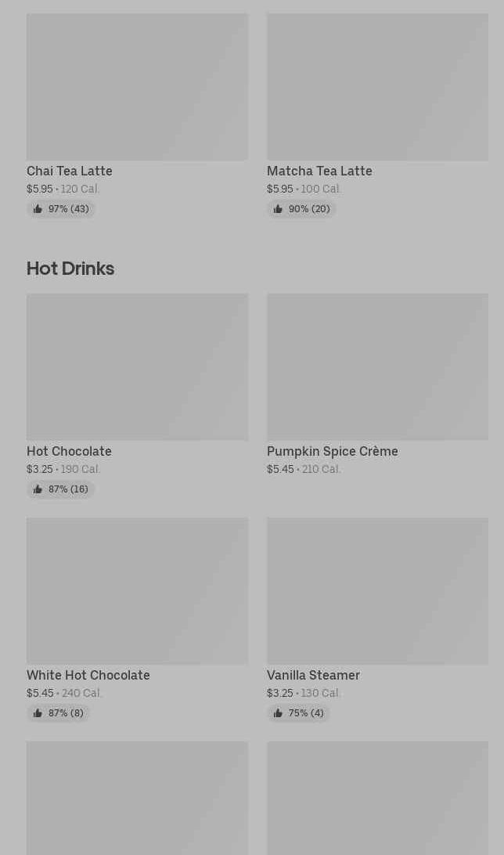Image resolution: width=504 pixels, height=855 pixels.
Task: Click thumbs-up icon on Matcha Tea Latte
Action: (x=278, y=209)
